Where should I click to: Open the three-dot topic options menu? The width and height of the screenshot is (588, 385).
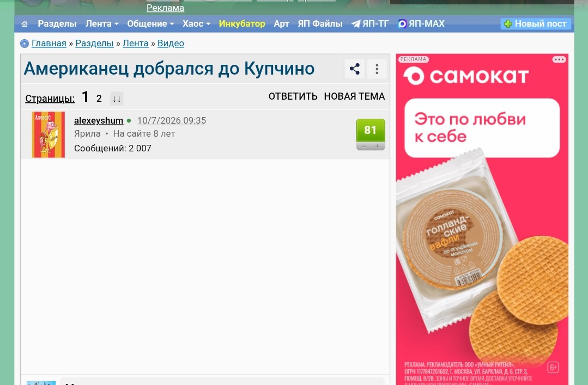click(377, 69)
